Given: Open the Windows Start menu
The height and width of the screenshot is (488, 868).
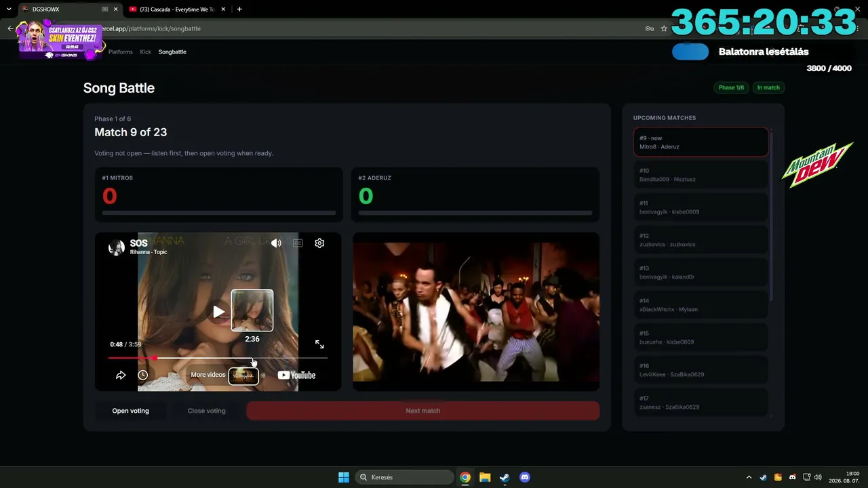Looking at the screenshot, I should (x=344, y=477).
